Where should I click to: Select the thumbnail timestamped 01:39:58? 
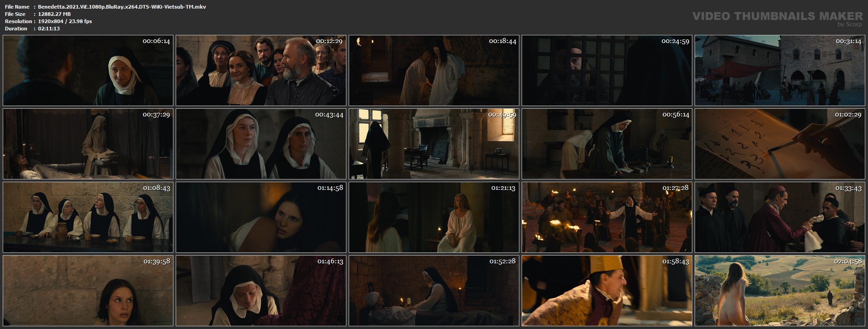tap(88, 290)
